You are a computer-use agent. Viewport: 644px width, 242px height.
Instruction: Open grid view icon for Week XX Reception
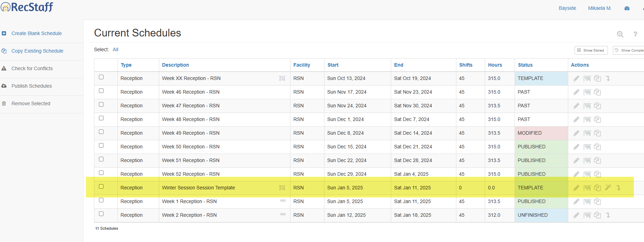[587, 79]
